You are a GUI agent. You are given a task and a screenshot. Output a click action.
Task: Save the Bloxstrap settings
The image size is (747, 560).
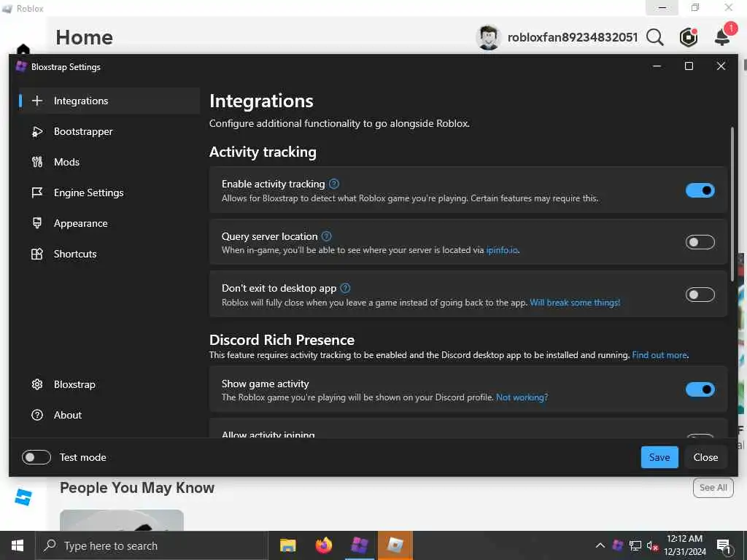659,457
